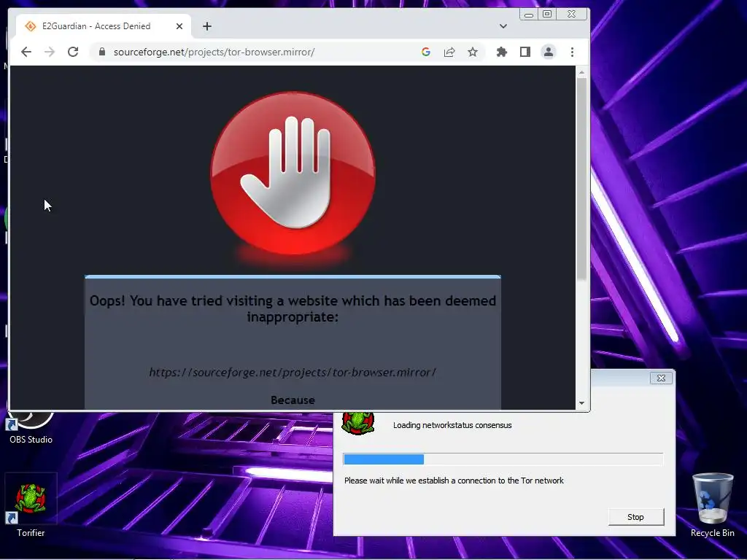Select the E2Guardian - Access Denied tab
Viewport: 747px width, 560px height.
click(104, 26)
